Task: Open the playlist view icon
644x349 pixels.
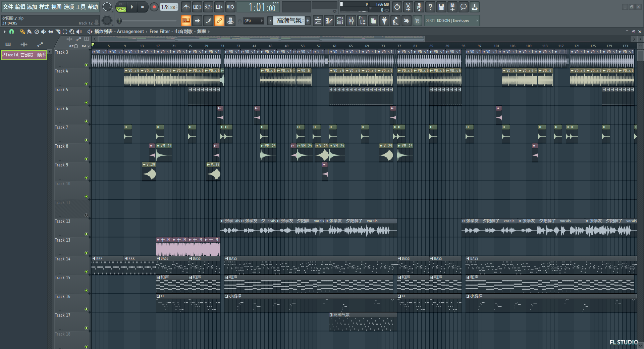Action: point(318,21)
